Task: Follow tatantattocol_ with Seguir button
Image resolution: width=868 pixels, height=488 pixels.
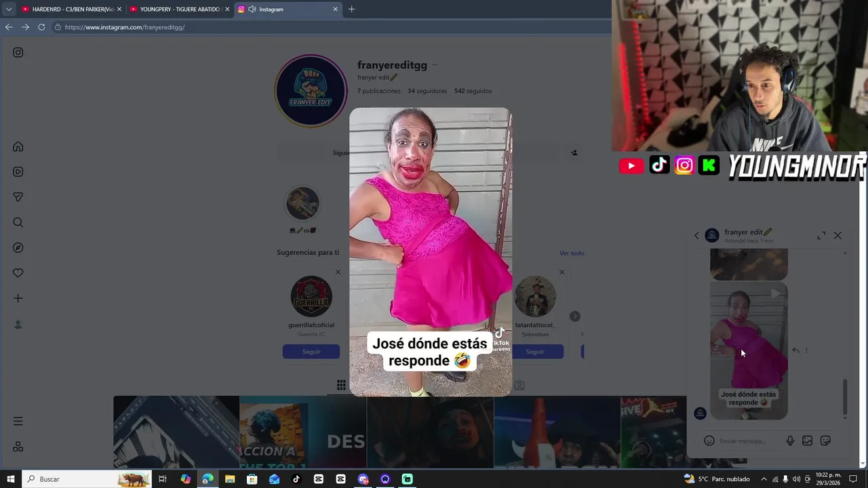Action: [x=535, y=352]
